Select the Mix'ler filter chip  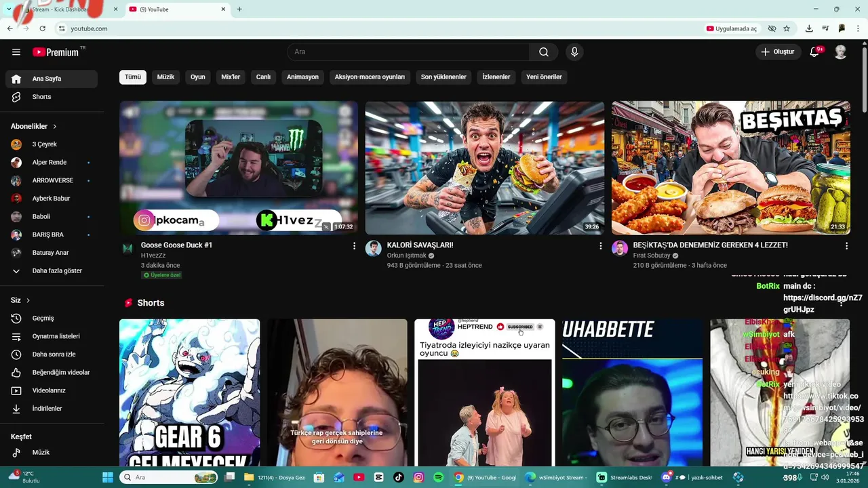[231, 77]
